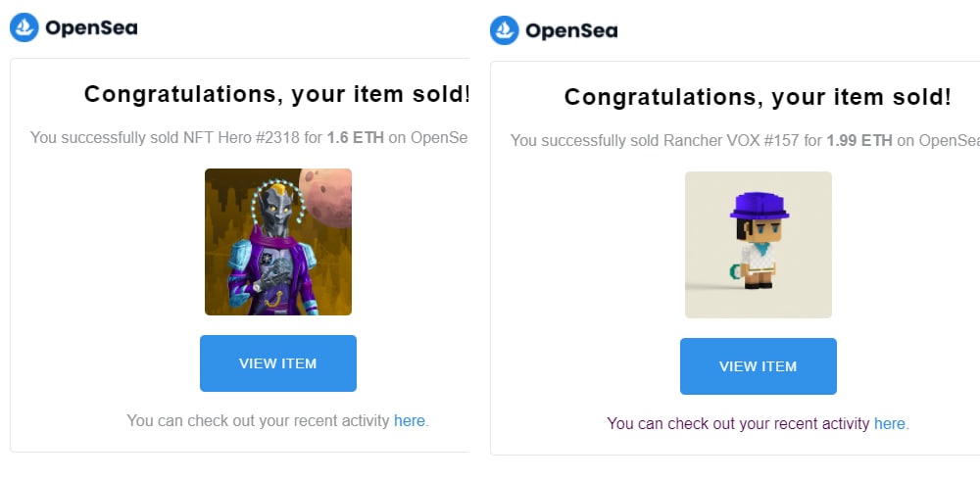Click the right 'Congratulations, your item sold!' heading
Image resolution: width=980 pixels, height=481 pixels.
[758, 97]
